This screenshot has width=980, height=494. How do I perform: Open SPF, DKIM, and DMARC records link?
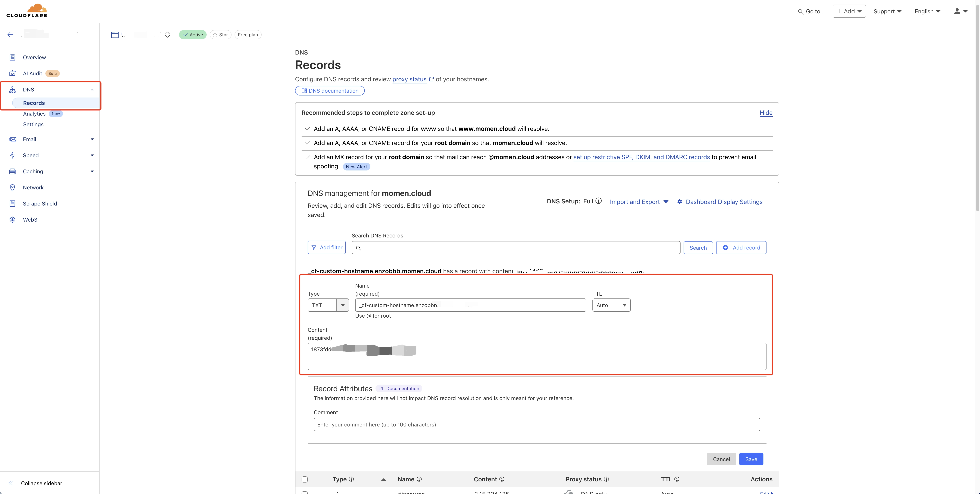pos(641,157)
